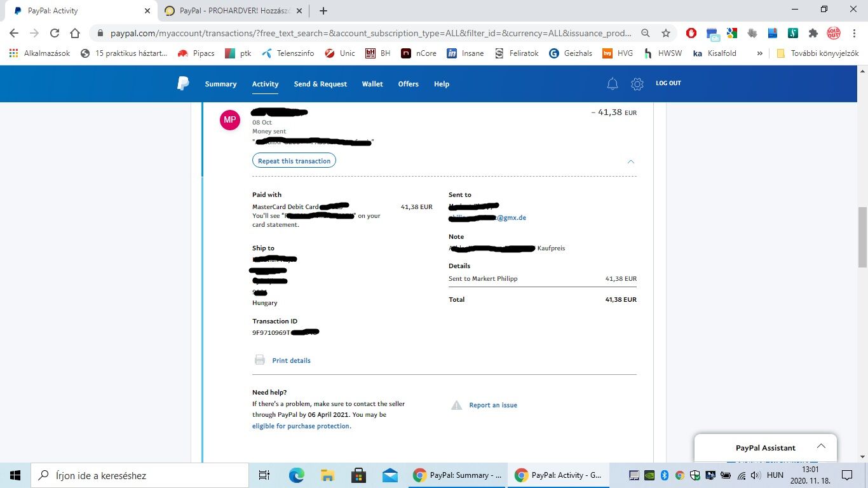
Task: Open the További könyvjelzők bookmarks folder
Action: tap(818, 53)
